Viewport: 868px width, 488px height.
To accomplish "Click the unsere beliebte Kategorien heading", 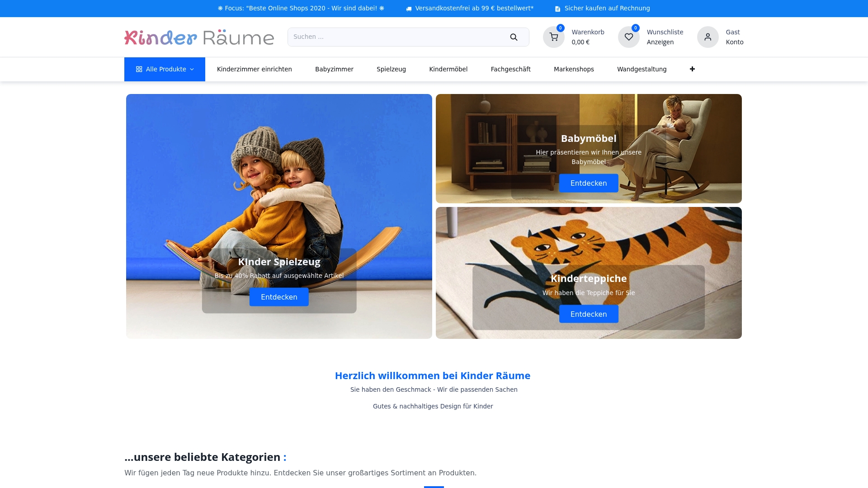I will click(x=205, y=457).
